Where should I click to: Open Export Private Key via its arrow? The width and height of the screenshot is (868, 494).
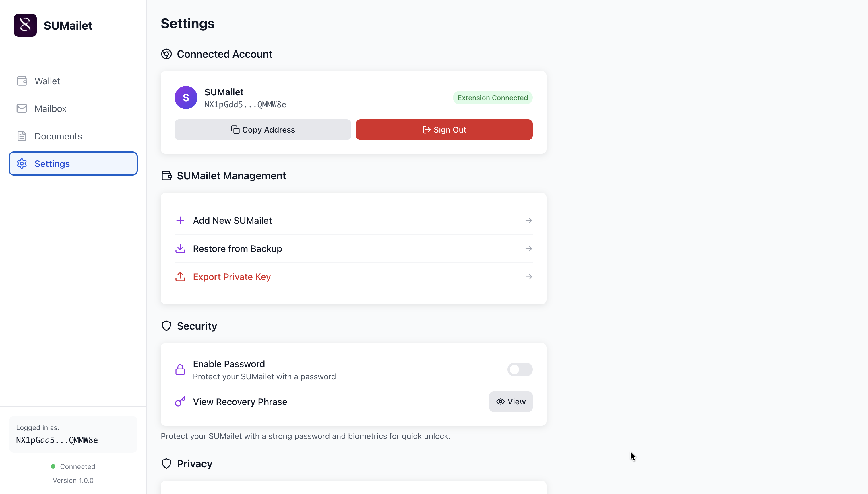pyautogui.click(x=528, y=277)
